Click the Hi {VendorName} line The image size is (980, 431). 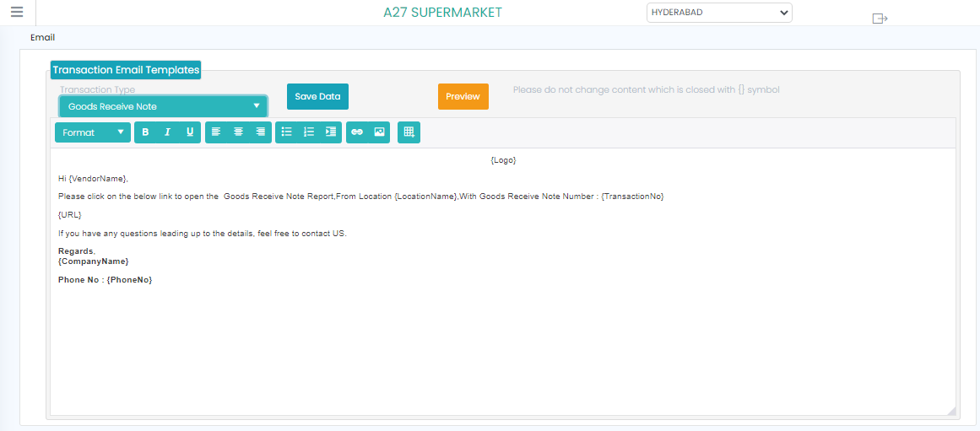click(93, 179)
